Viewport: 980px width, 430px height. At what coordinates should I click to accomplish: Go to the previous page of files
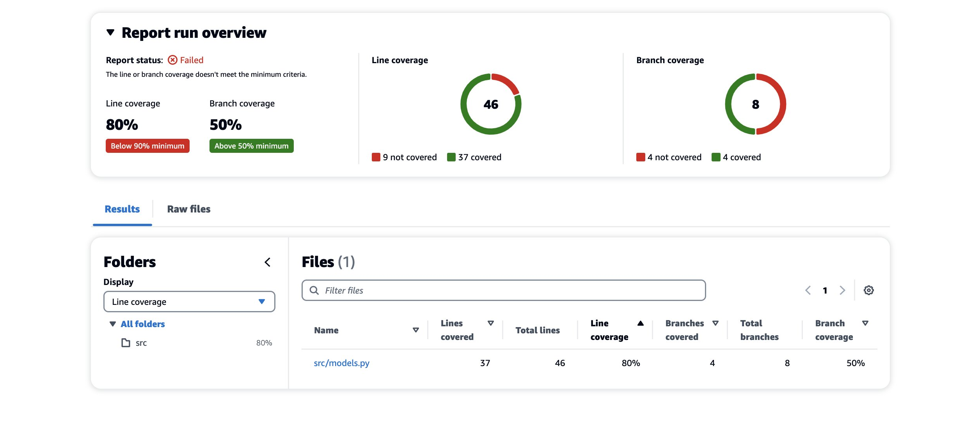(808, 290)
